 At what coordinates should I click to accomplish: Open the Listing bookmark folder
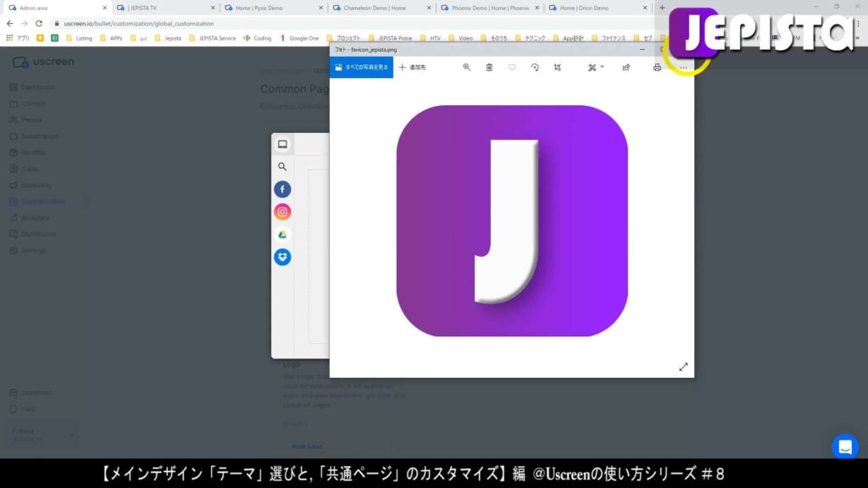point(79,38)
